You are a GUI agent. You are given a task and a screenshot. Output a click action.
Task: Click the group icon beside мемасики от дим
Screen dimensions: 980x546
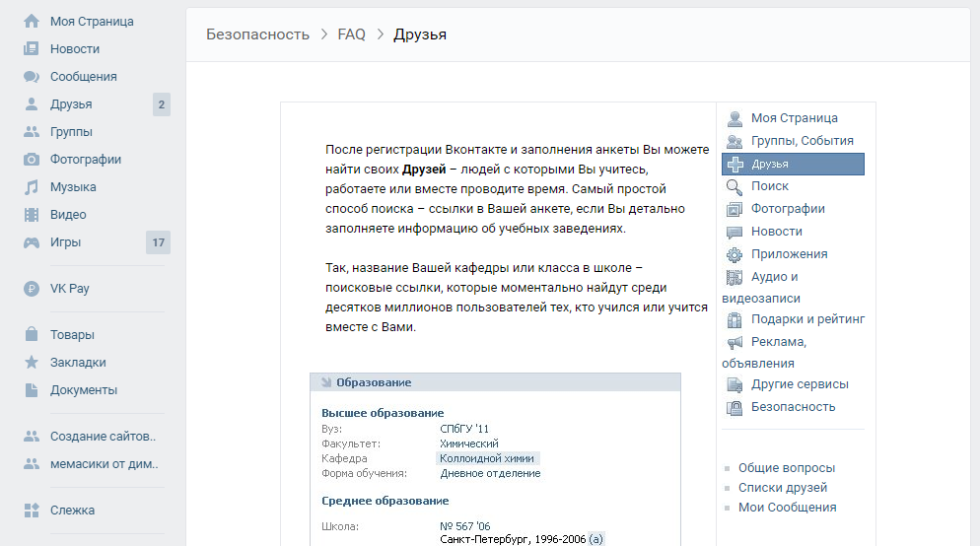click(x=32, y=463)
